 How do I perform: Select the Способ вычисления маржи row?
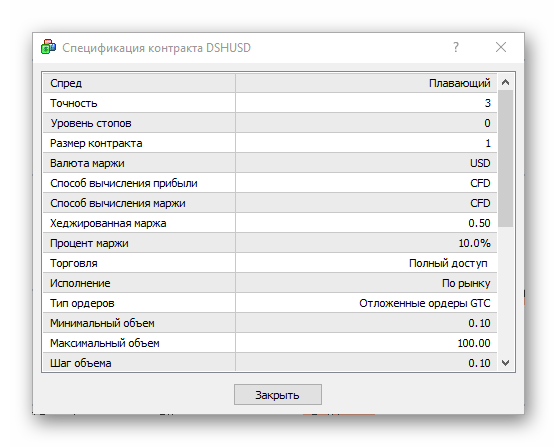click(270, 203)
